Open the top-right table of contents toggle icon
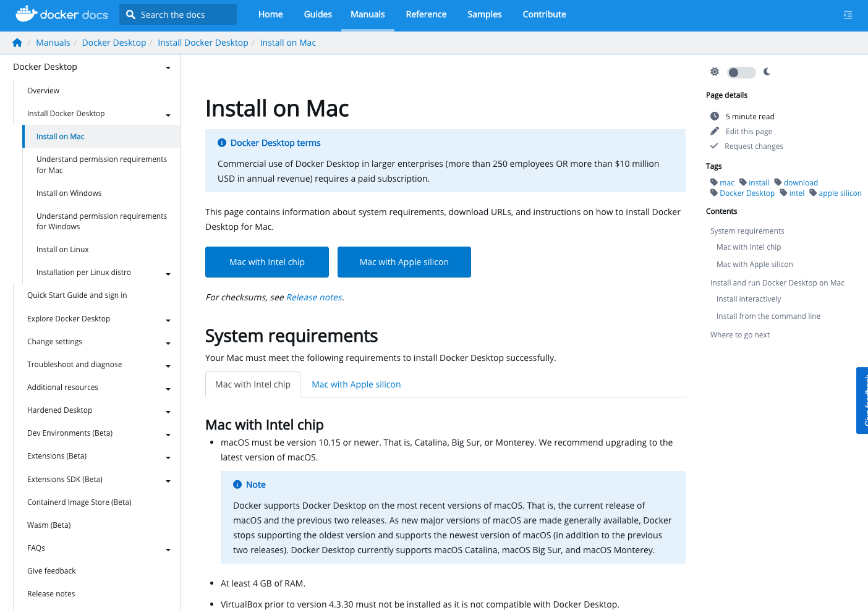Image resolution: width=868 pixels, height=610 pixels. tap(848, 15)
